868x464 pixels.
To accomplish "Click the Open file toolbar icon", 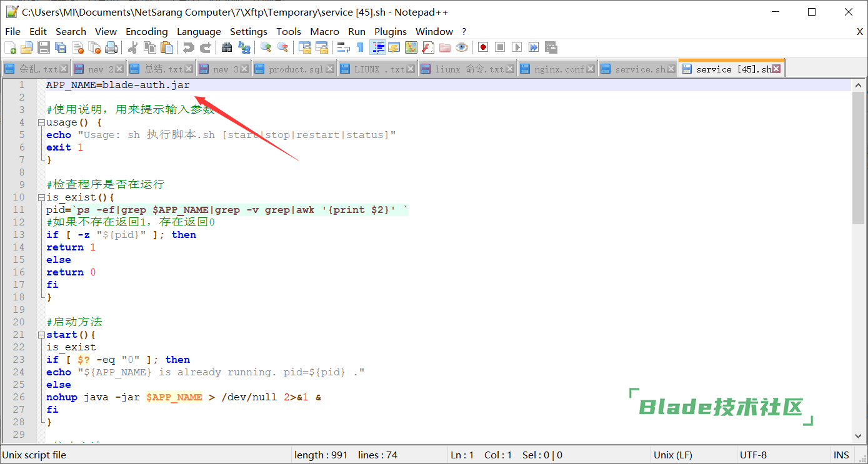I will click(27, 47).
